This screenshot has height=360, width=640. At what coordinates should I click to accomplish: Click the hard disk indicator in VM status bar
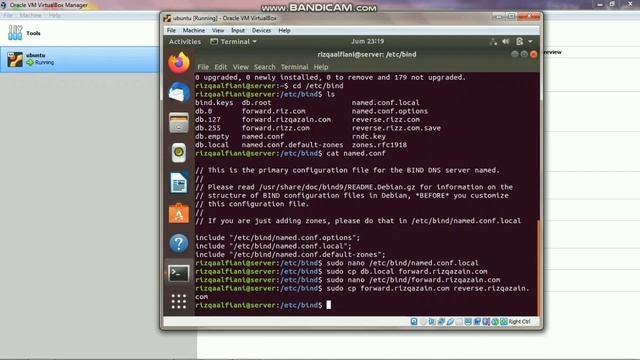[x=414, y=322]
